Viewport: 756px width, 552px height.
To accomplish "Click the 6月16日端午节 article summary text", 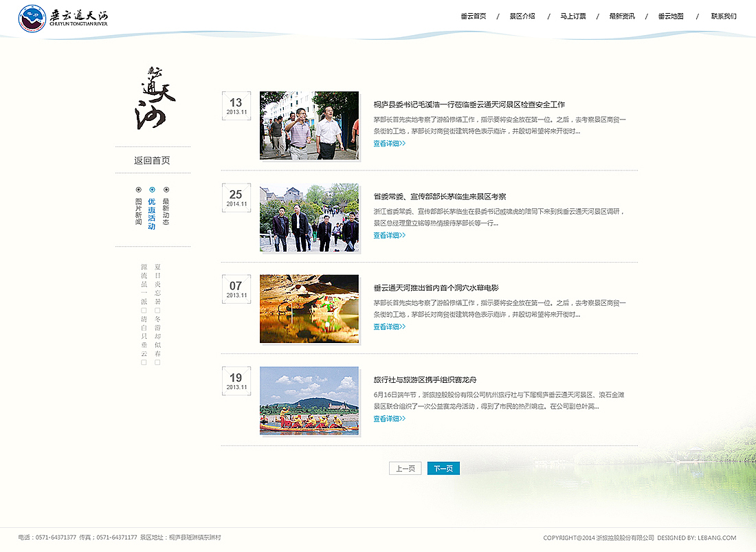I will (499, 401).
